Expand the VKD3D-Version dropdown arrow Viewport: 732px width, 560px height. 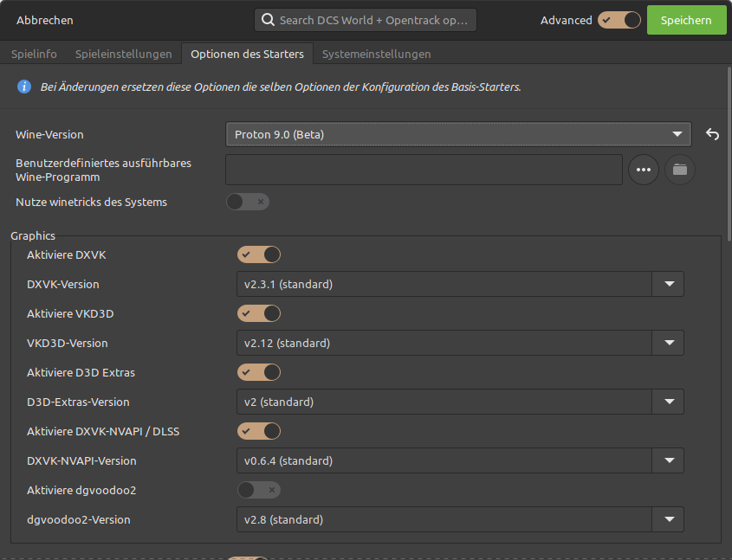coord(669,343)
